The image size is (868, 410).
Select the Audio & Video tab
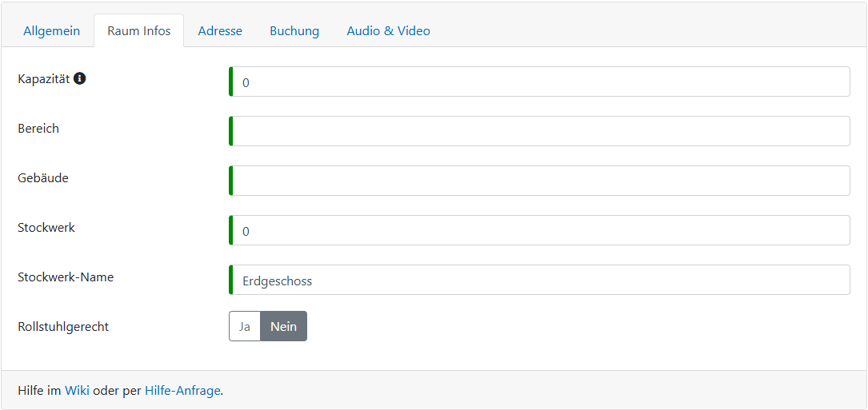[388, 31]
